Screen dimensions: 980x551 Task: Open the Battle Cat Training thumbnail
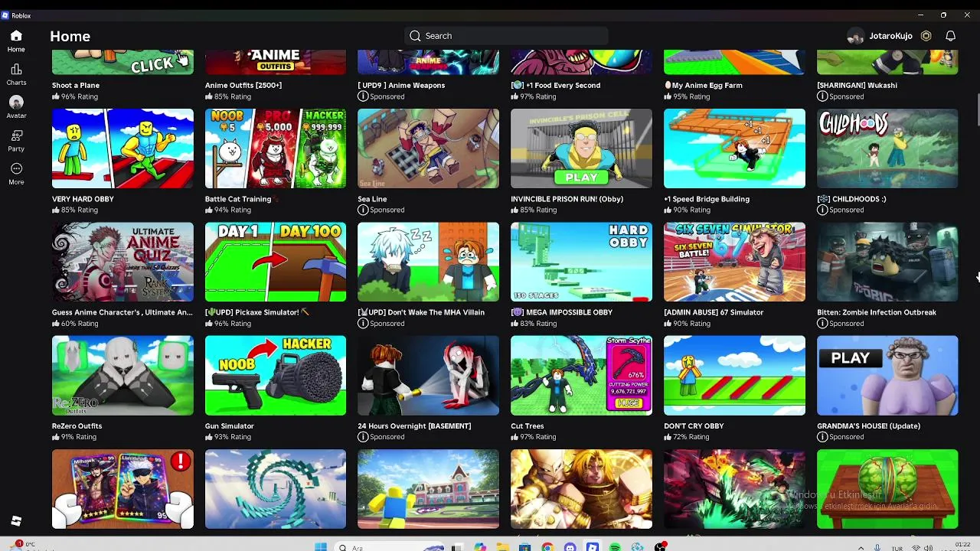pyautogui.click(x=276, y=148)
